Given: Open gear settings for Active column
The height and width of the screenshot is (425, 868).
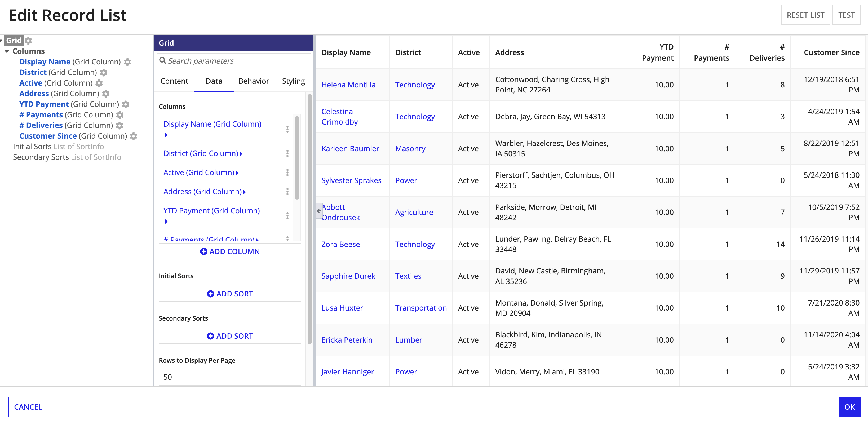Looking at the screenshot, I should coord(99,83).
